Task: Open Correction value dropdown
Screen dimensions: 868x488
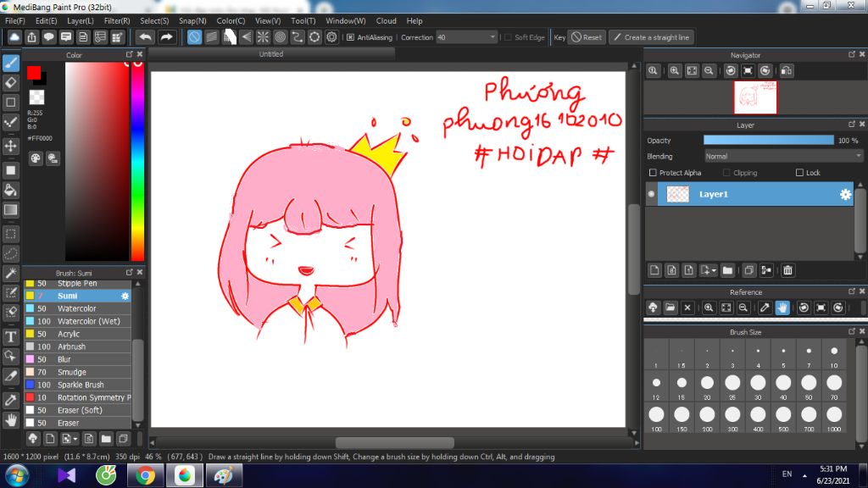Action: tap(492, 37)
